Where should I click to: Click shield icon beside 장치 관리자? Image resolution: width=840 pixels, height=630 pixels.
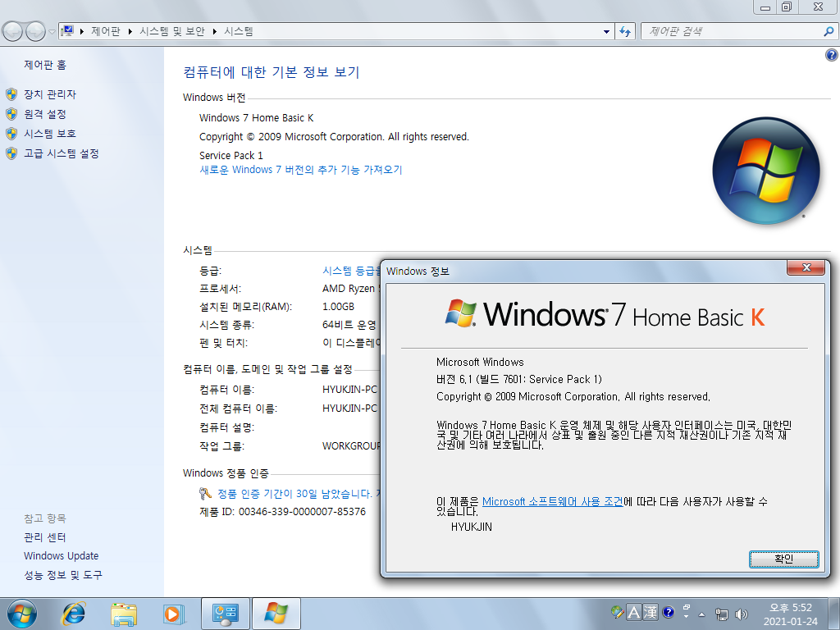pyautogui.click(x=11, y=95)
